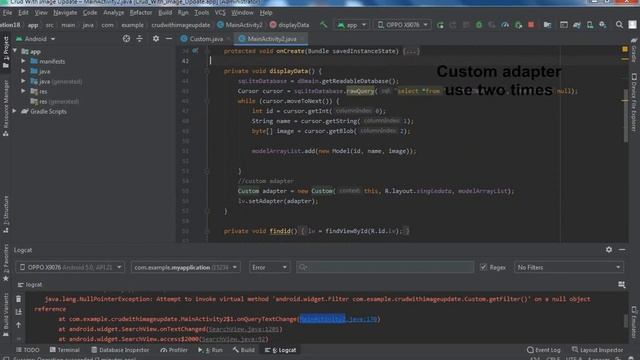Open the Logcat OPPO X9076 device dropdown
This screenshot has width=640, height=360.
coord(70,267)
